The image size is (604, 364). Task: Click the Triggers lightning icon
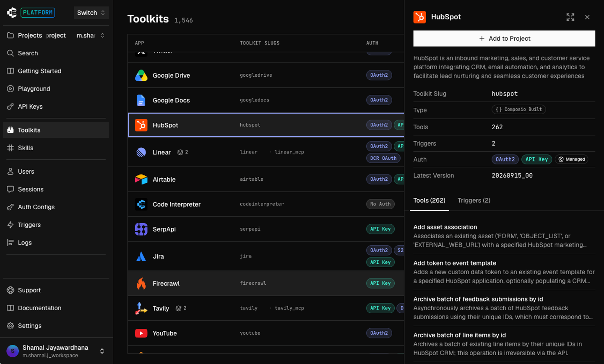pyautogui.click(x=10, y=225)
